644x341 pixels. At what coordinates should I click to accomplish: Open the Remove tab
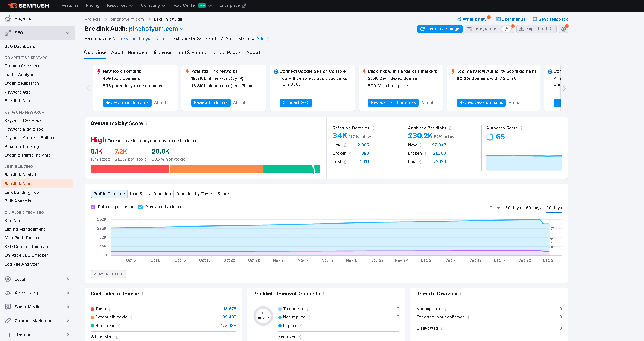[x=137, y=53]
